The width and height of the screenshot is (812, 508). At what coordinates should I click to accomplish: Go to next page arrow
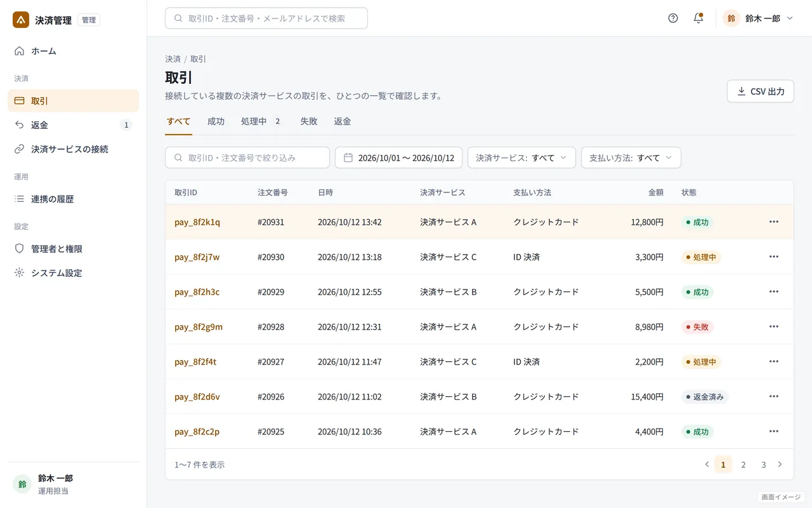tap(780, 465)
